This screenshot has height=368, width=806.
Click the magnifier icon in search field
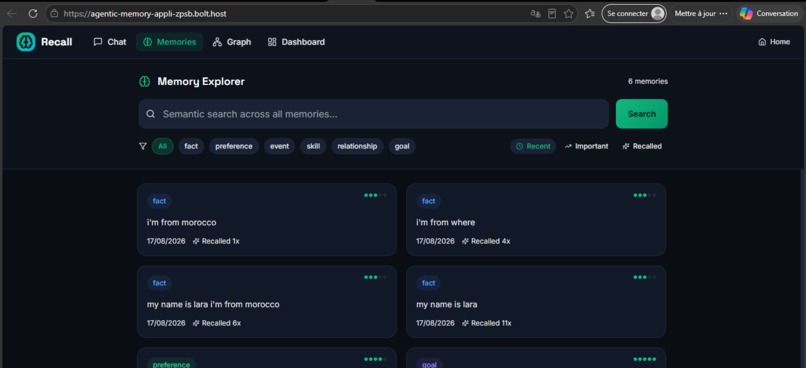pos(151,114)
